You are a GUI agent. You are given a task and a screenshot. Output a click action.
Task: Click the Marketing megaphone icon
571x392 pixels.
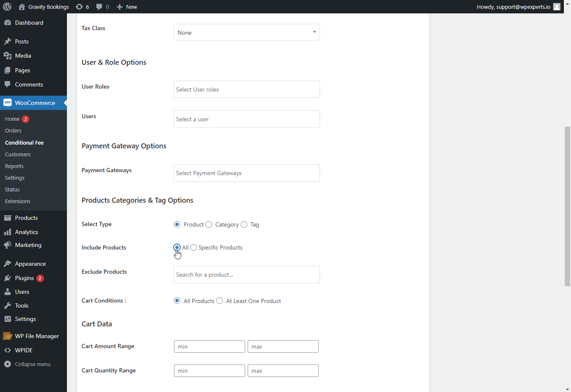click(8, 245)
